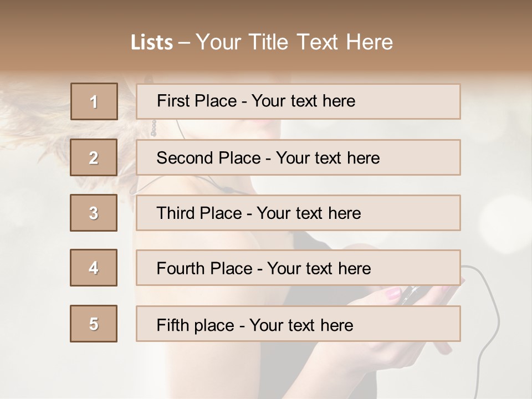532x399 pixels.
Task: Click the Third Place text bar
Action: [x=298, y=213]
